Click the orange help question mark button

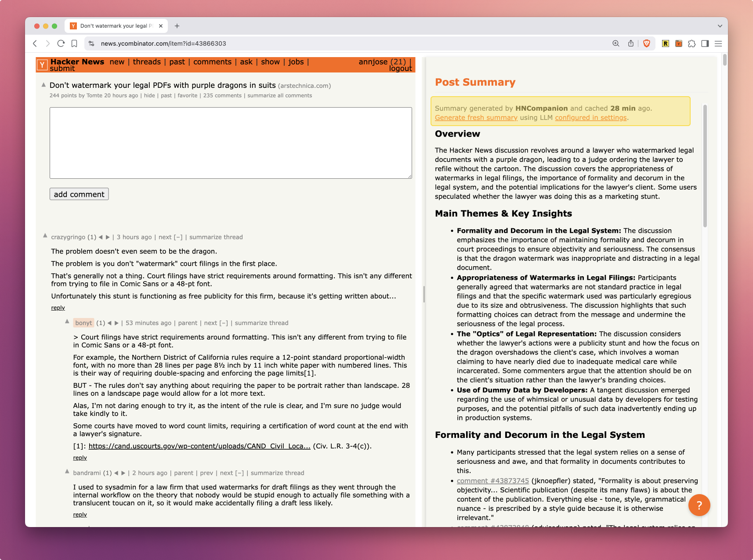pos(699,505)
